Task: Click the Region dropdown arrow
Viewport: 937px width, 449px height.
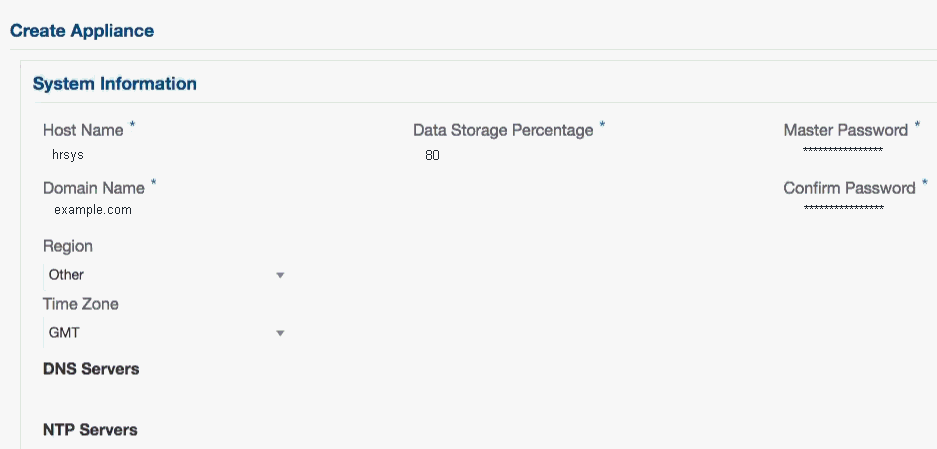Action: pos(280,275)
